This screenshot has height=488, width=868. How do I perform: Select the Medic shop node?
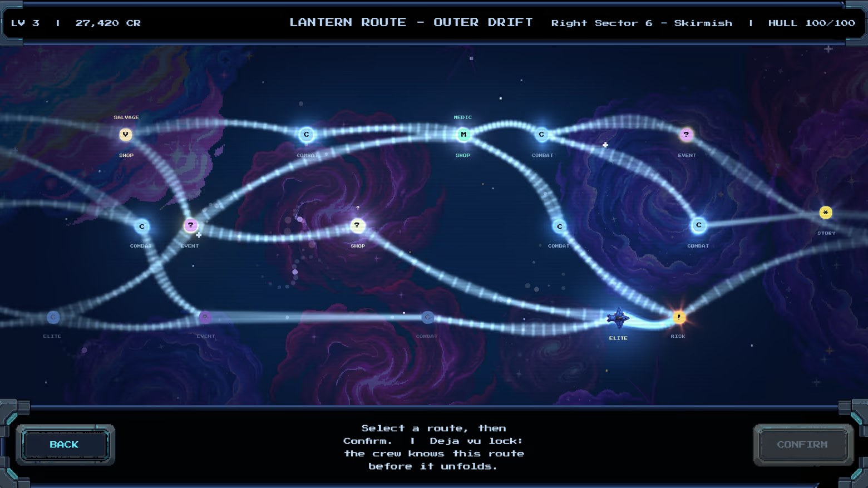click(463, 135)
